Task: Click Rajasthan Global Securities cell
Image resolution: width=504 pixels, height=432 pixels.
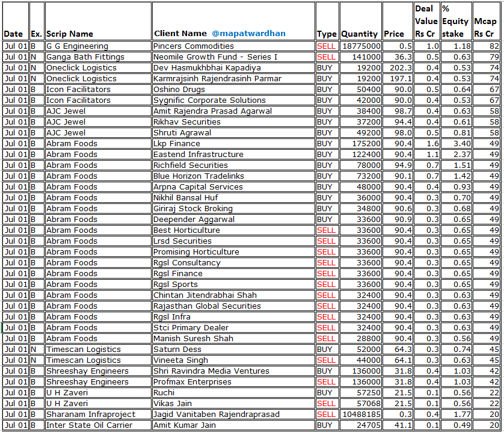Action: pyautogui.click(x=234, y=306)
